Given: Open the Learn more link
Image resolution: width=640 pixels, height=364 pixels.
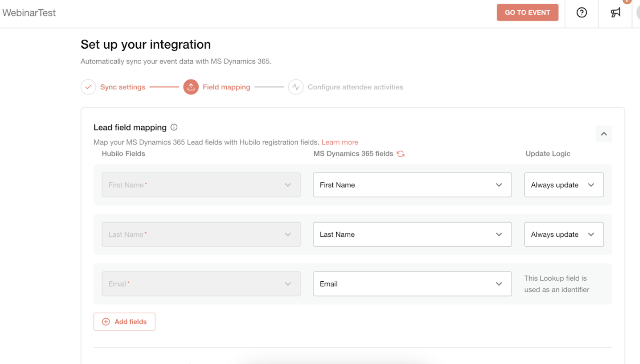Looking at the screenshot, I should pyautogui.click(x=340, y=142).
